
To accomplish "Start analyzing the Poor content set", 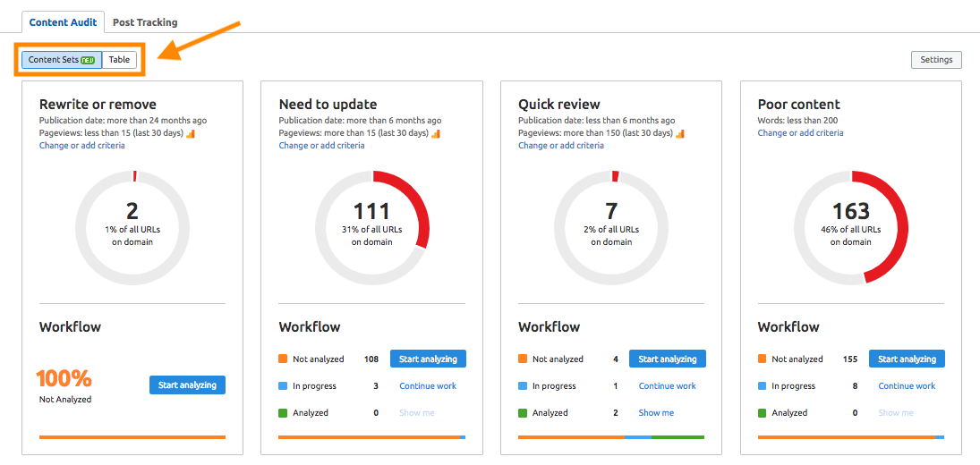I will [907, 359].
